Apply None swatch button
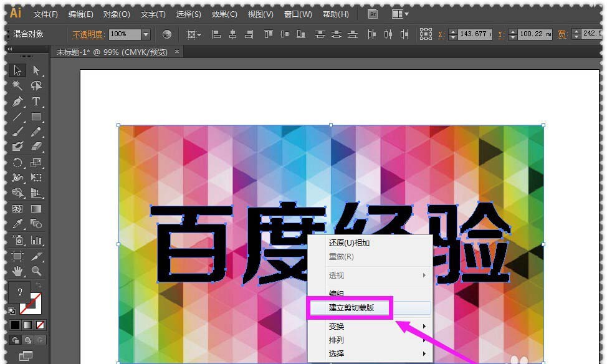 pyautogui.click(x=40, y=325)
